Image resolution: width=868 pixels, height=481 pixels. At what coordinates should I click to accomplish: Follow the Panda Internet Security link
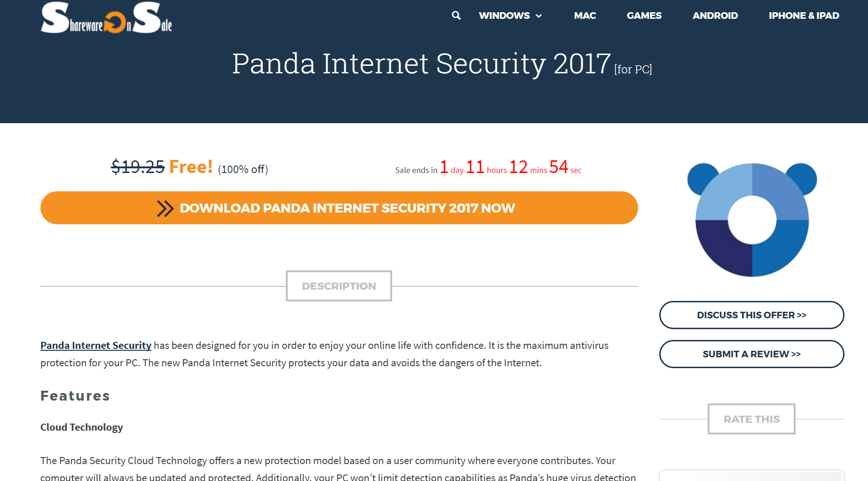pyautogui.click(x=96, y=346)
